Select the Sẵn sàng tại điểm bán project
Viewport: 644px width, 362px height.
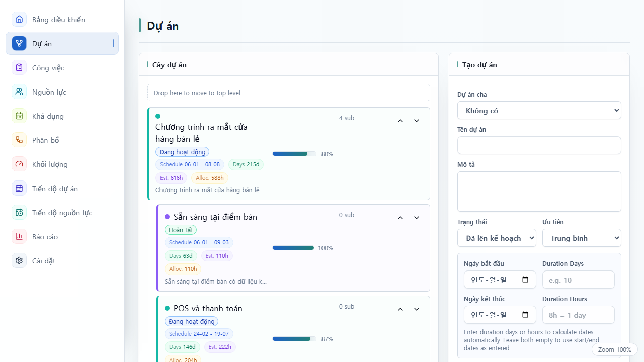(x=215, y=217)
